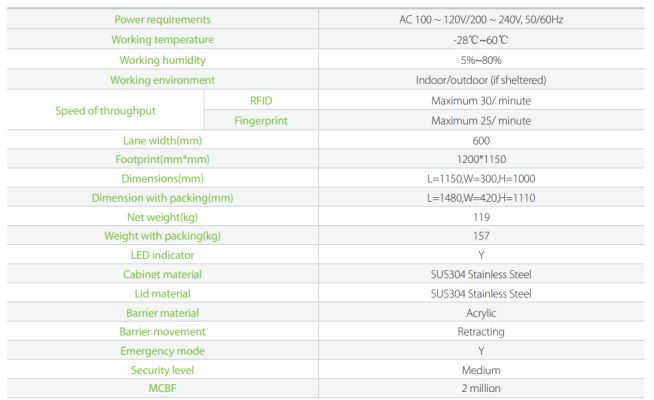Click the L=1150,W=300,H=1000 dimensions value

click(x=481, y=178)
